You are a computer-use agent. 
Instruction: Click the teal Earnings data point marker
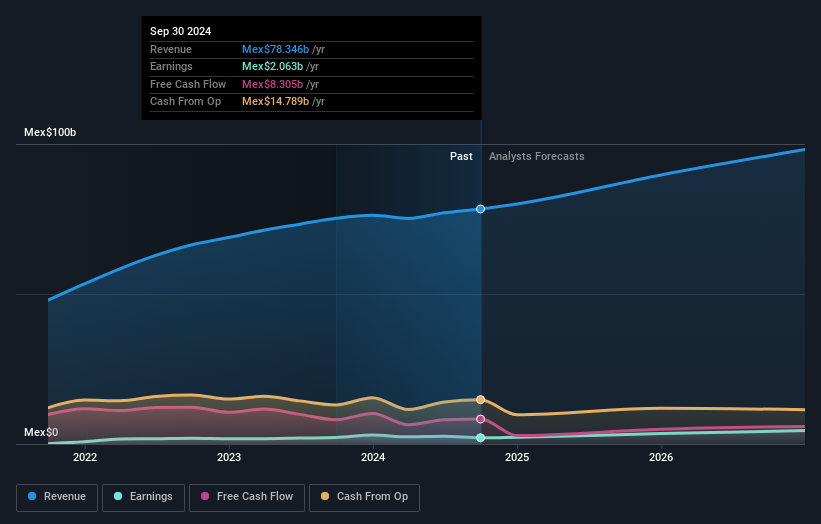pos(480,438)
